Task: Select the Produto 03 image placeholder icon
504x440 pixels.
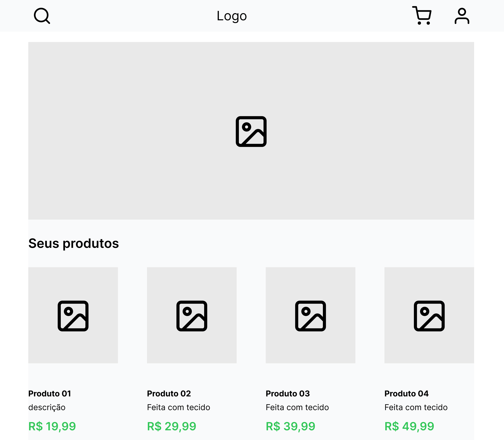Action: [310, 317]
